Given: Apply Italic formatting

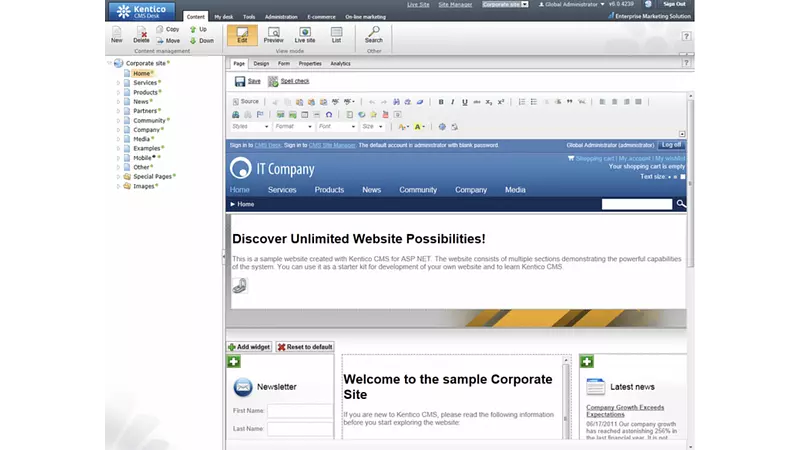Looking at the screenshot, I should tap(453, 102).
